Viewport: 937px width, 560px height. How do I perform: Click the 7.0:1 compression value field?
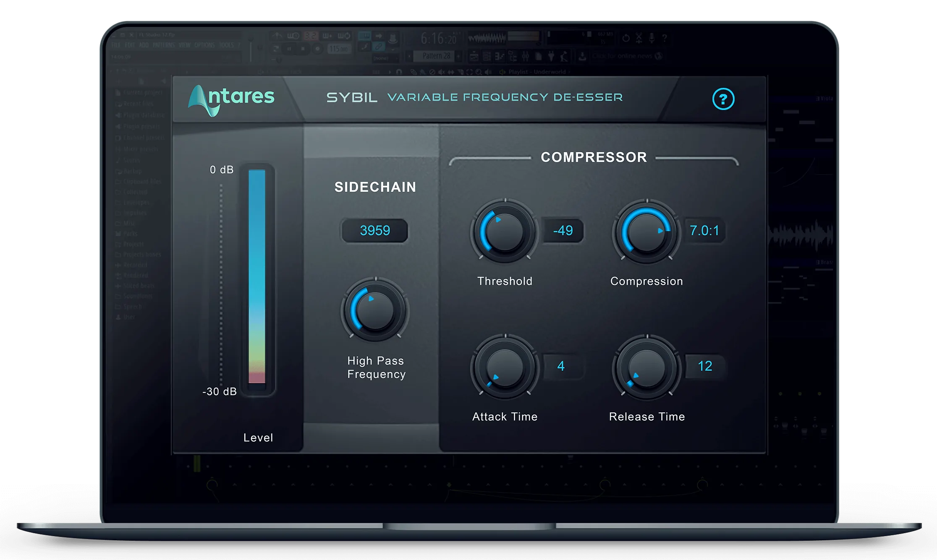pos(704,231)
